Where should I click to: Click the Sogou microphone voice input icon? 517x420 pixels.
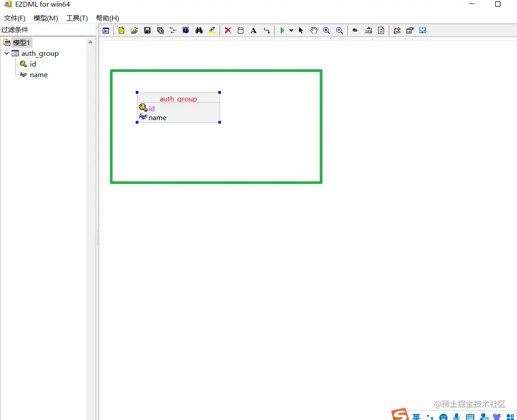457,417
